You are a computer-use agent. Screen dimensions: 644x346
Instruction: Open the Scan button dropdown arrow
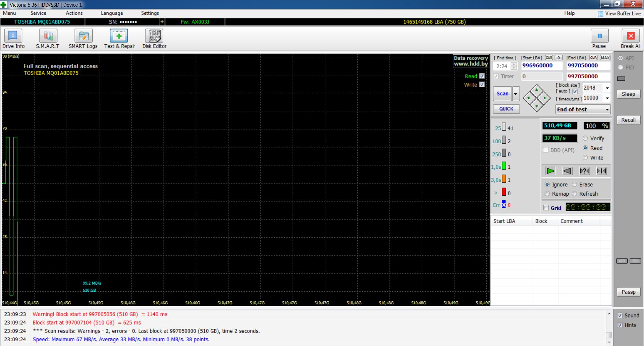pyautogui.click(x=516, y=94)
